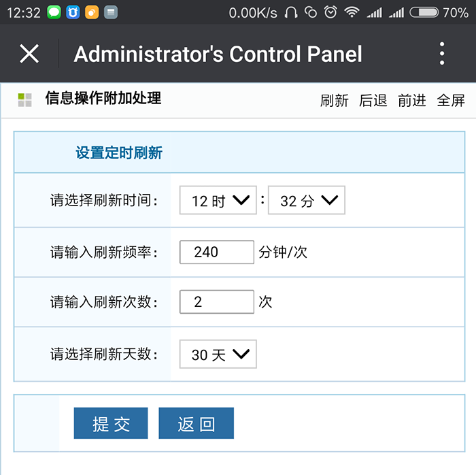Tap the alarm clock status icon

point(330,12)
